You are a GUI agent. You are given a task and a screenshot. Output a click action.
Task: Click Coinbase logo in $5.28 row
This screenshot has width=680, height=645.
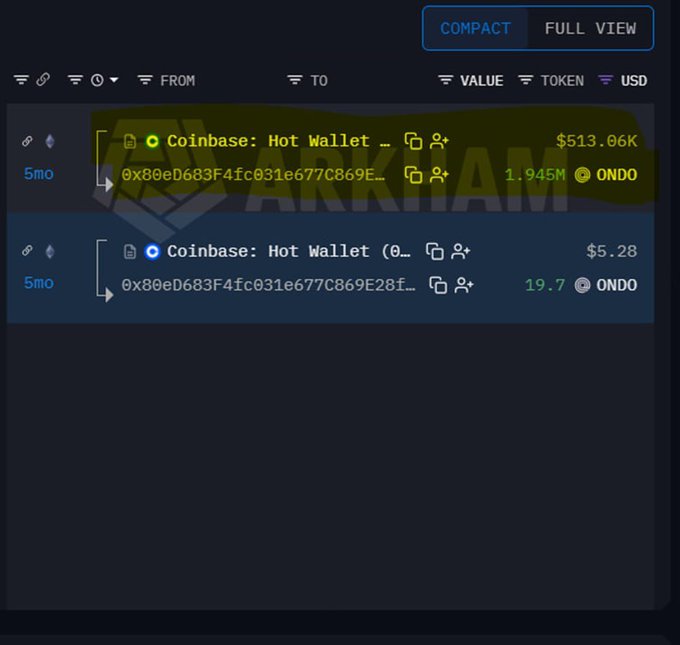coord(152,252)
